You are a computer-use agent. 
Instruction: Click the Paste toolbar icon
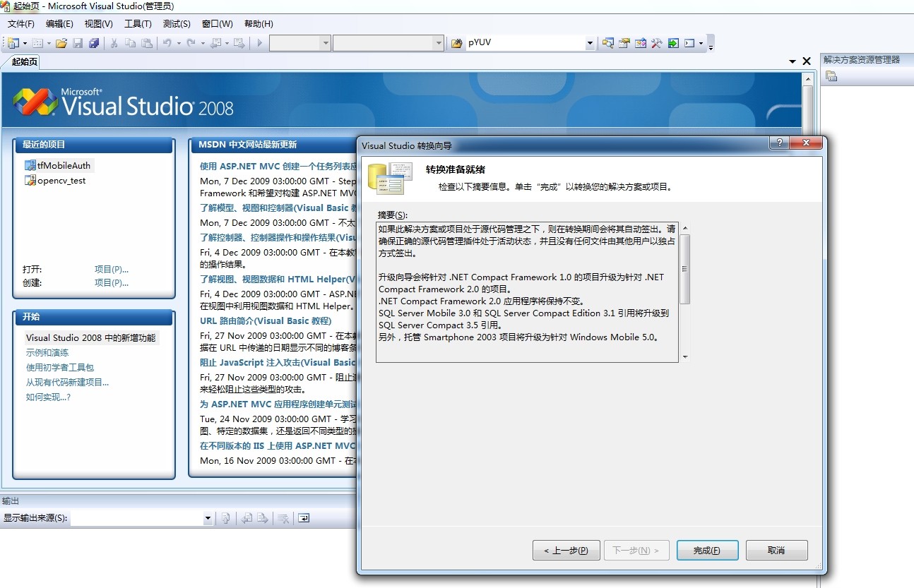pos(147,42)
